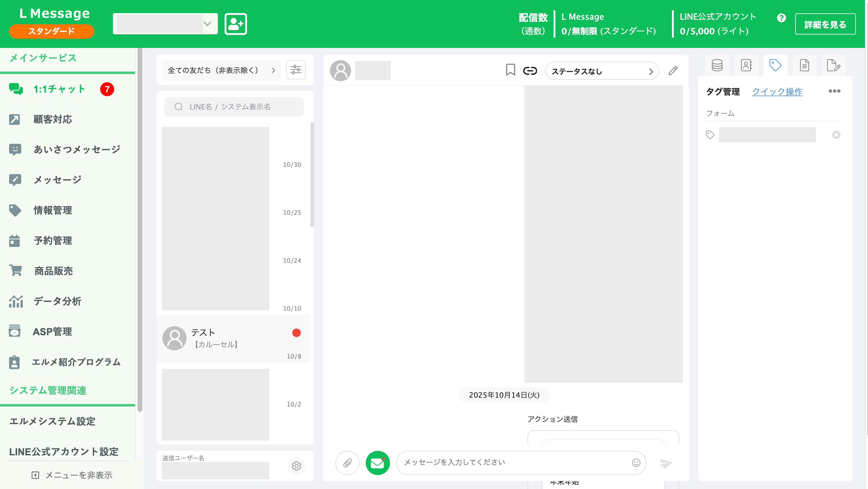Click メニューを非表示 to hide menu

72,475
